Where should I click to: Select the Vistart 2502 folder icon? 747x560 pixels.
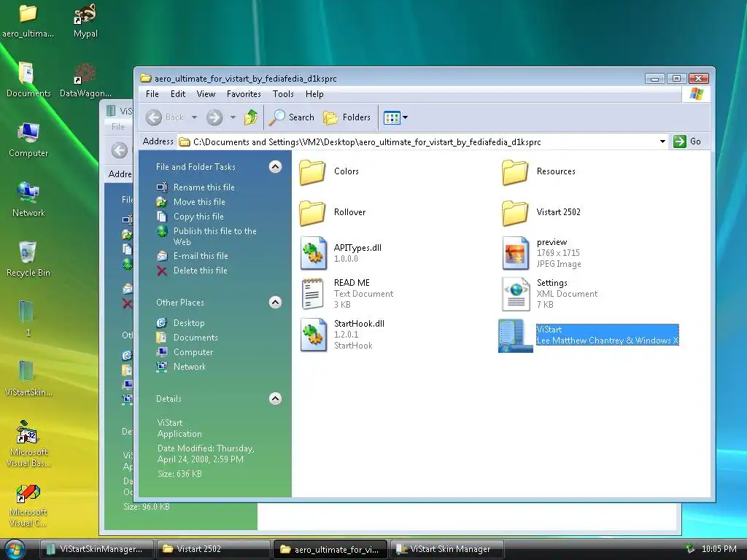(x=515, y=213)
